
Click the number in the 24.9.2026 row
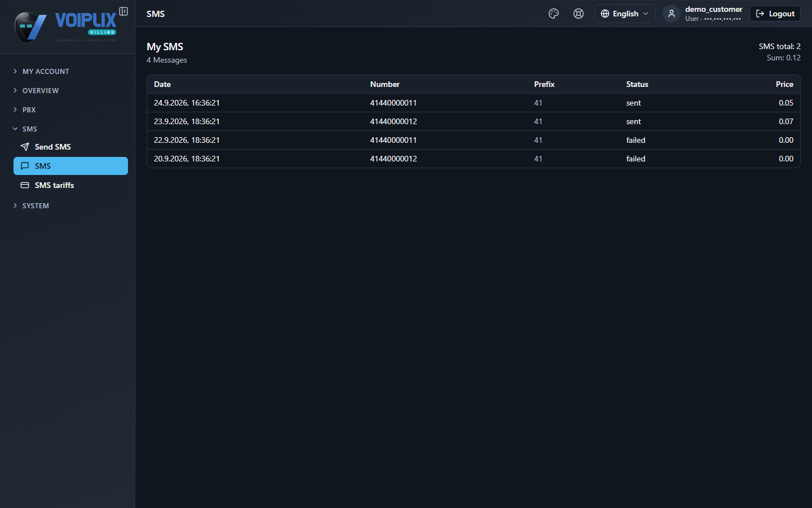click(x=394, y=103)
